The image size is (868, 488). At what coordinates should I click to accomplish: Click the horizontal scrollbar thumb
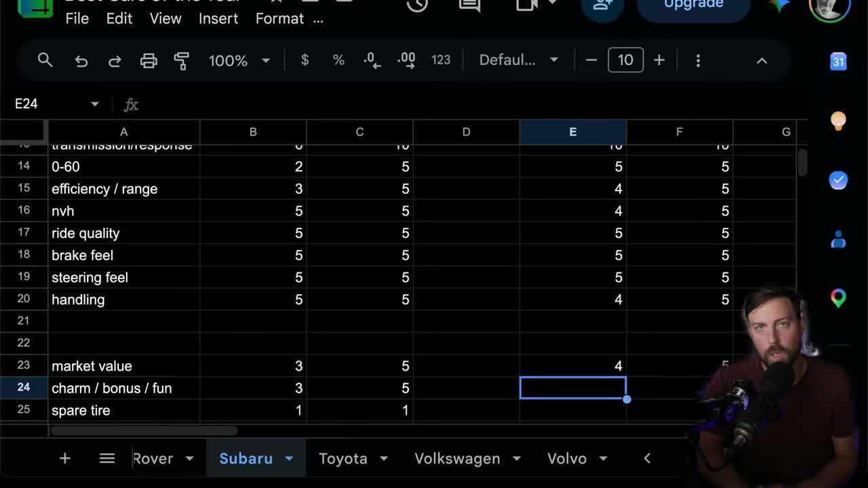click(144, 430)
